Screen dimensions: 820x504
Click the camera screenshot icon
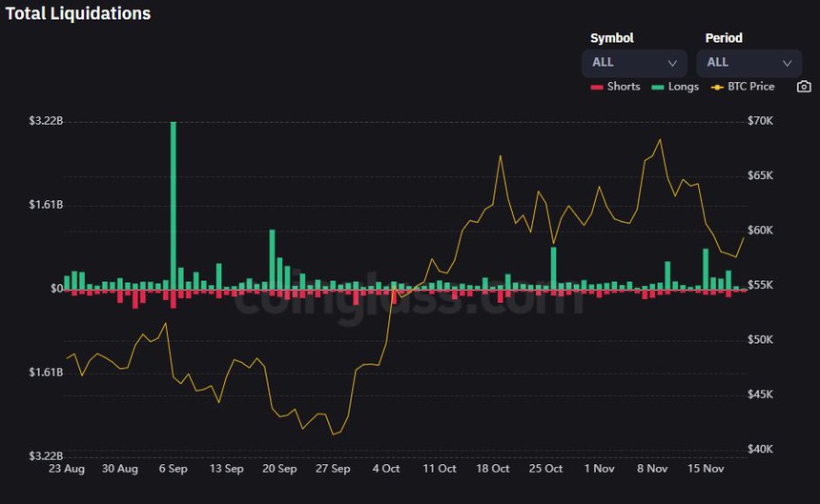pos(804,87)
